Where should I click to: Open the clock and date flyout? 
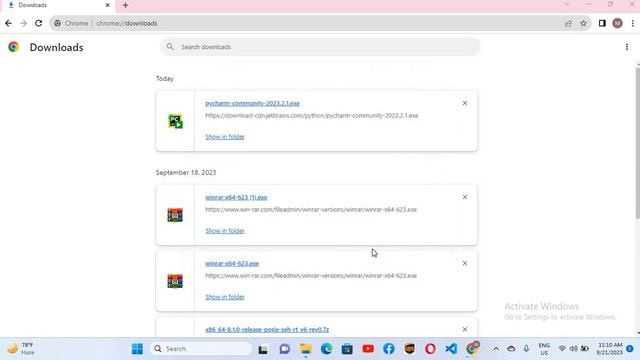point(610,349)
